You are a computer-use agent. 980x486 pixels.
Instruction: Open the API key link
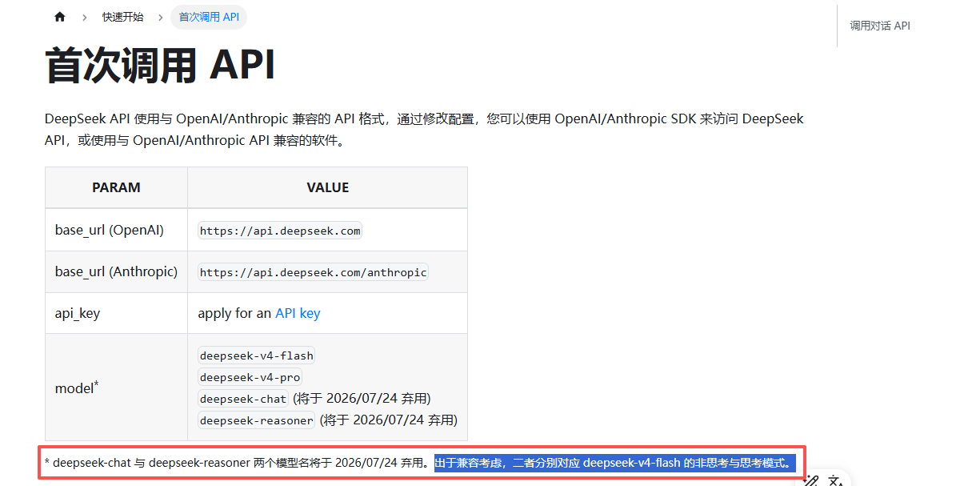point(298,313)
